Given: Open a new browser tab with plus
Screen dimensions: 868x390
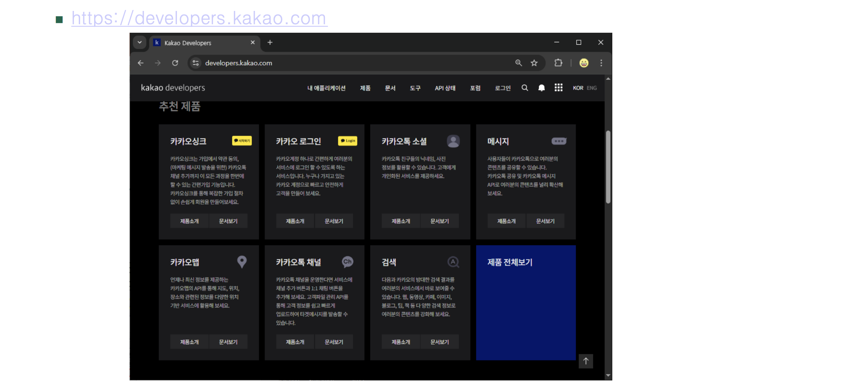Looking at the screenshot, I should (270, 43).
